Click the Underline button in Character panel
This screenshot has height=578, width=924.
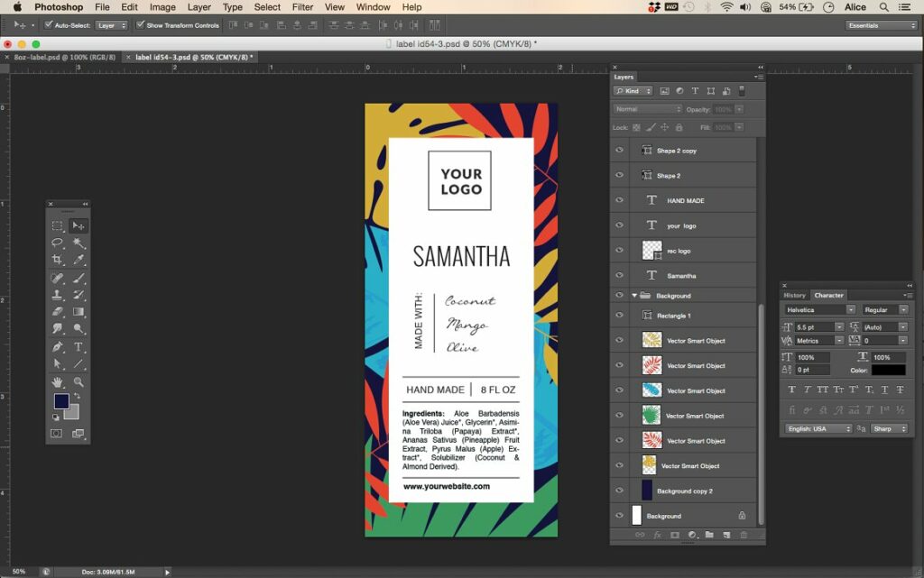[x=885, y=390]
